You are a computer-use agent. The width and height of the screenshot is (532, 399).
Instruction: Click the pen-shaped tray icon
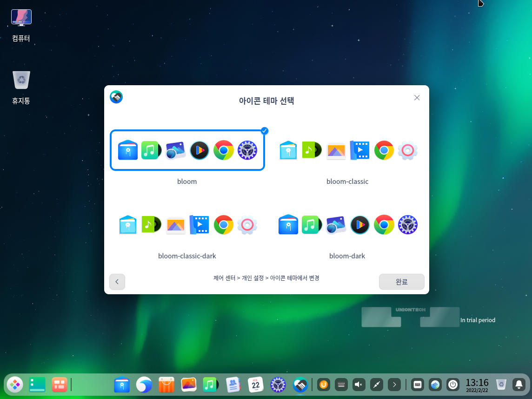377,385
